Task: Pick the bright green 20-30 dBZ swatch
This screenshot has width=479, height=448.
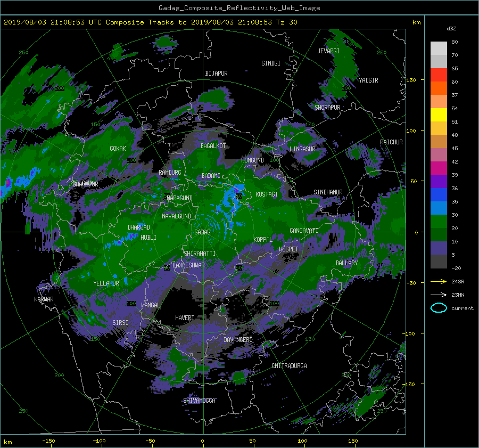Action: [x=439, y=222]
